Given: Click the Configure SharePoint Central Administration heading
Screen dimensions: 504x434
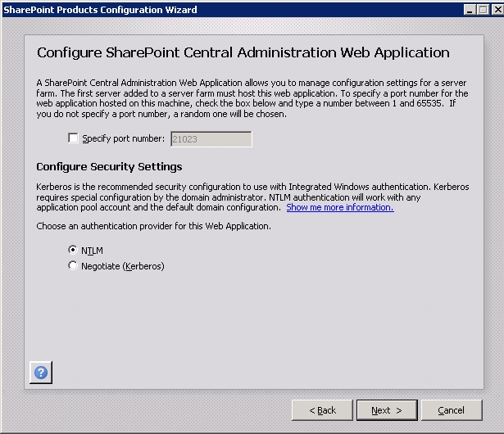Looking at the screenshot, I should (x=243, y=52).
